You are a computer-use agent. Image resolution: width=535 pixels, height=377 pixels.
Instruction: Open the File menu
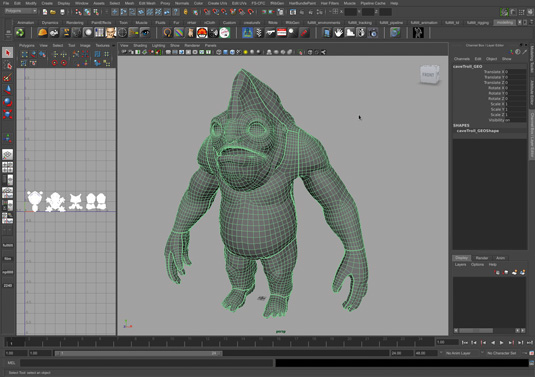pos(6,3)
